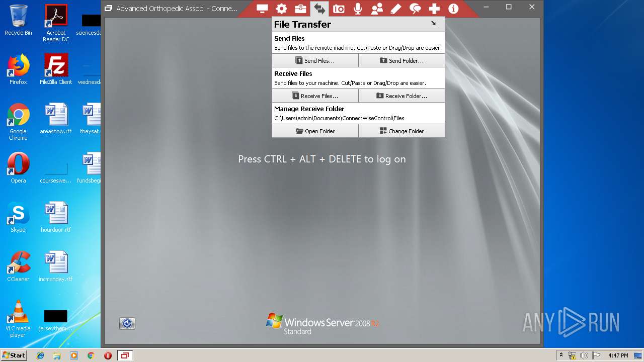This screenshot has width=644, height=362.
Task: Open CCleaner desktop shortcut
Action: [x=18, y=266]
